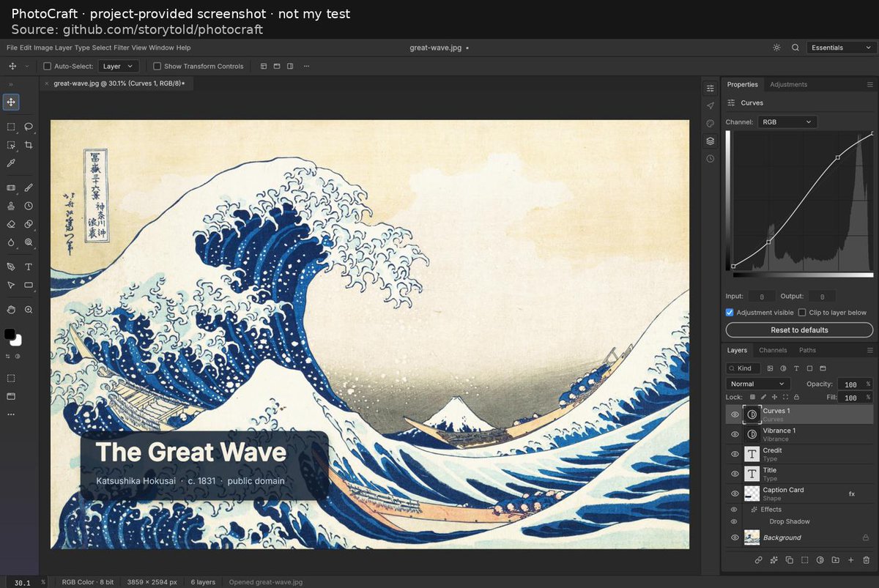Image resolution: width=879 pixels, height=588 pixels.
Task: Select the Object Selection tool
Action: [x=11, y=145]
